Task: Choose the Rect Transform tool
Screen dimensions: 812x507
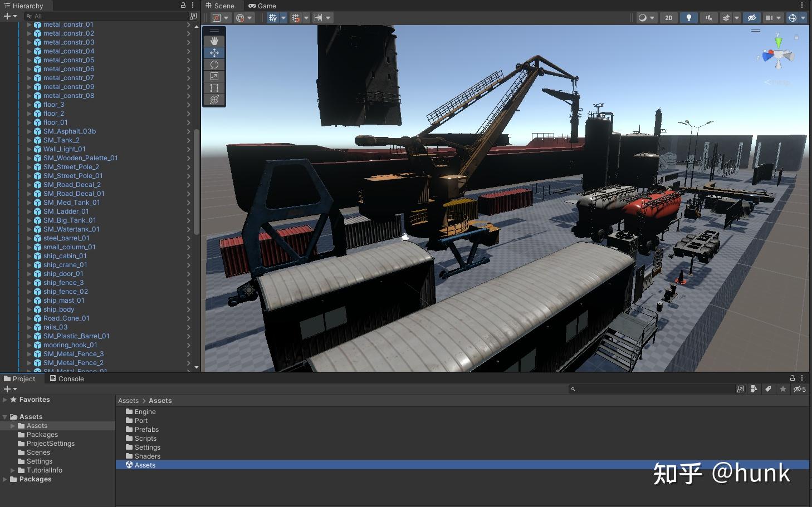Action: tap(214, 87)
